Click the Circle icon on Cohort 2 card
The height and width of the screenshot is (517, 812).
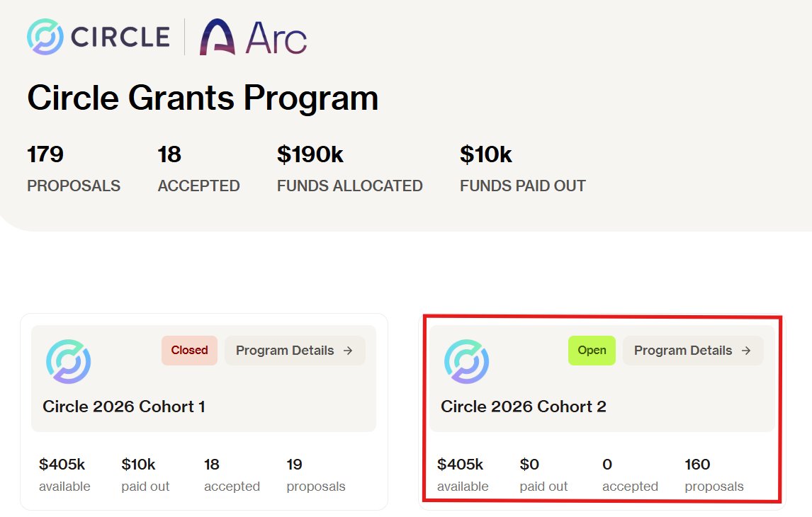(x=467, y=361)
